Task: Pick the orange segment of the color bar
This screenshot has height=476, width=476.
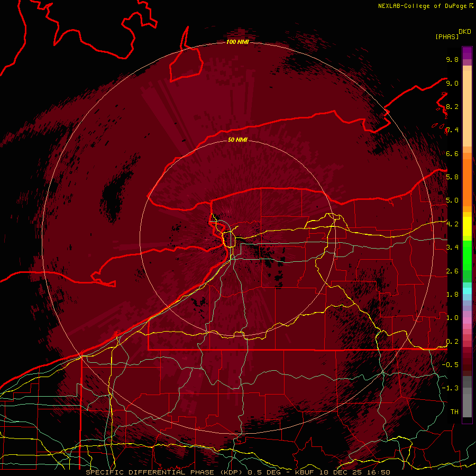Action: coord(467,182)
